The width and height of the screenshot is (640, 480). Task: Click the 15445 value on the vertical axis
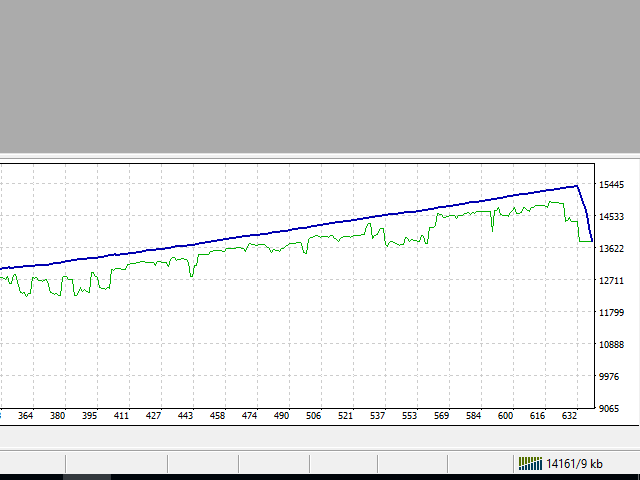(x=612, y=185)
